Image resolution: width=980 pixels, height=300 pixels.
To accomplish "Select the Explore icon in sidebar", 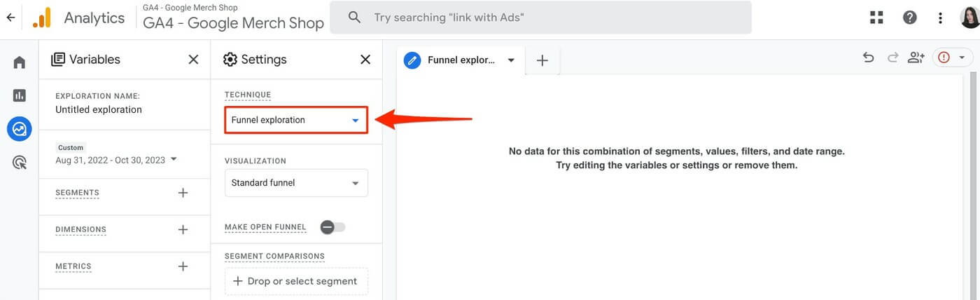I will tap(20, 129).
